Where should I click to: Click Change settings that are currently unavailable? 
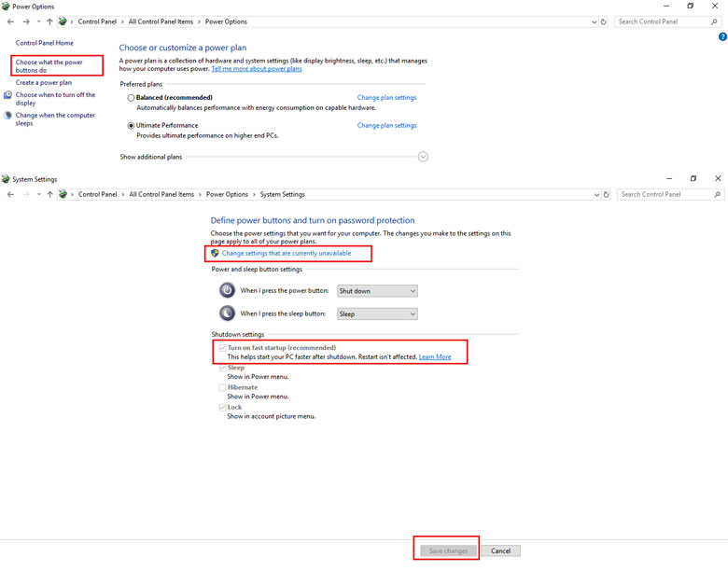pyautogui.click(x=286, y=253)
